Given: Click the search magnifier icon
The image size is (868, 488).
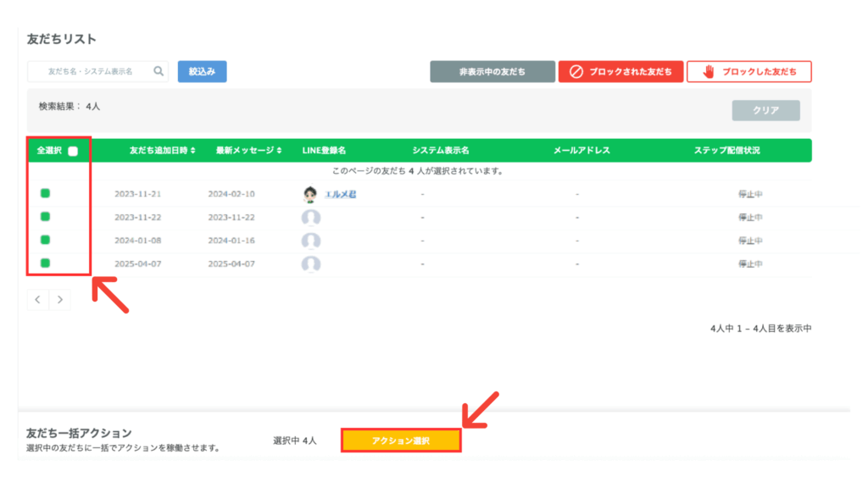Looking at the screenshot, I should click(159, 72).
